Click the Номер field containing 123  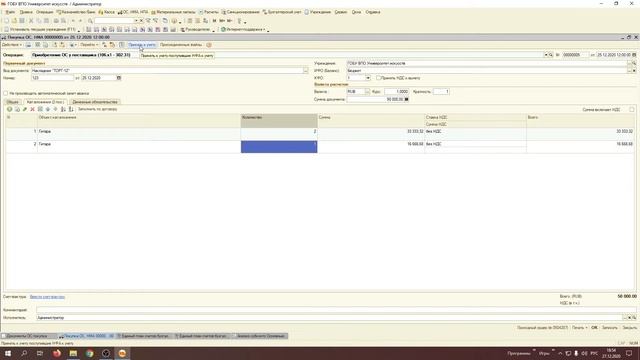tap(53, 78)
